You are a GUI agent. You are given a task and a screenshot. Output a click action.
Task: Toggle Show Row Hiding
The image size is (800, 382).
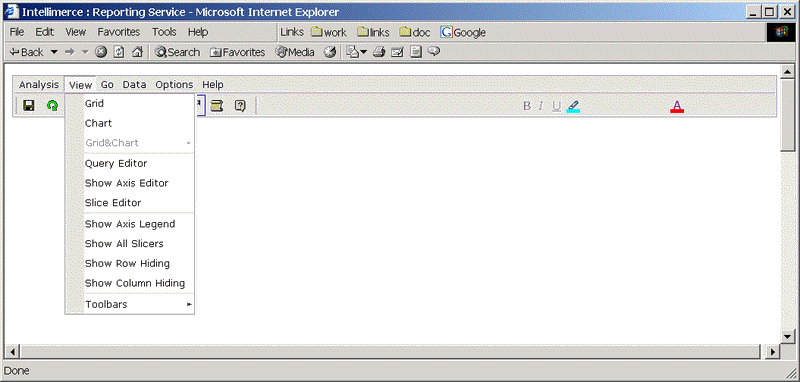point(130,264)
